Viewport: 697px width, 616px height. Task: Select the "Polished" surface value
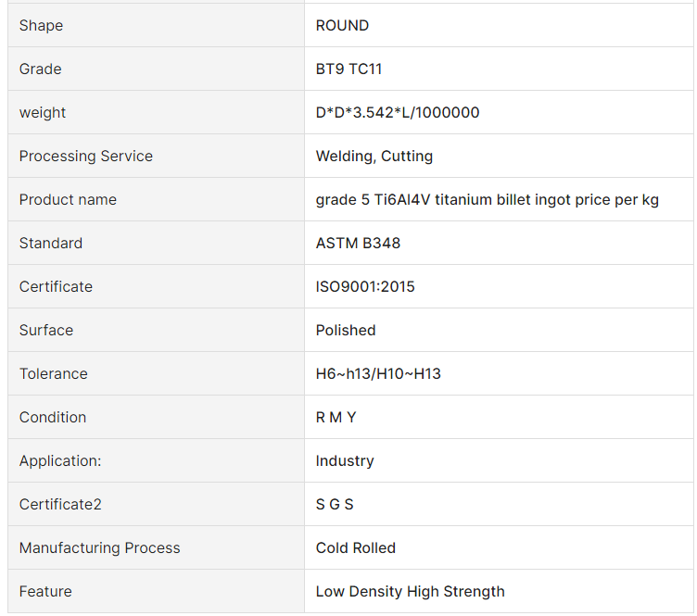click(346, 331)
